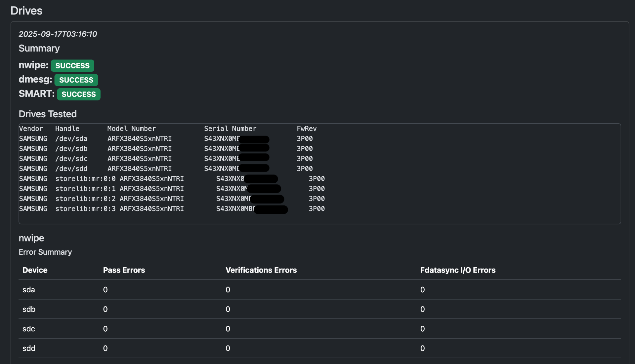The height and width of the screenshot is (364, 635).
Task: Click the Model Number column header
Action: (x=131, y=128)
